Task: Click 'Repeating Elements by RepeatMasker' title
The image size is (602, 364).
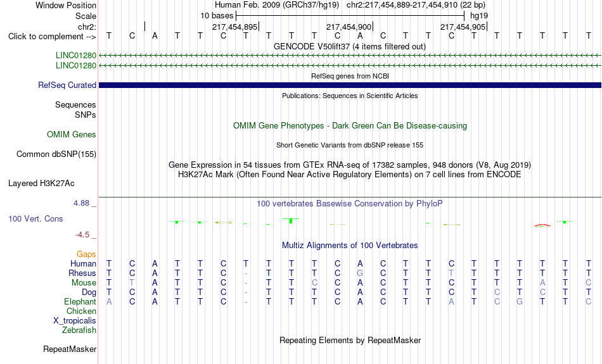Action: (350, 341)
